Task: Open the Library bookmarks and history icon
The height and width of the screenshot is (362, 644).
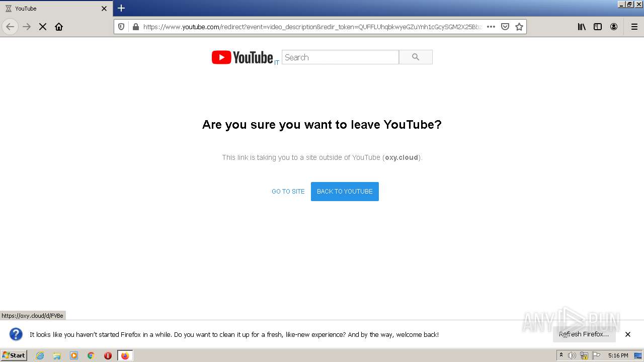Action: click(582, 27)
